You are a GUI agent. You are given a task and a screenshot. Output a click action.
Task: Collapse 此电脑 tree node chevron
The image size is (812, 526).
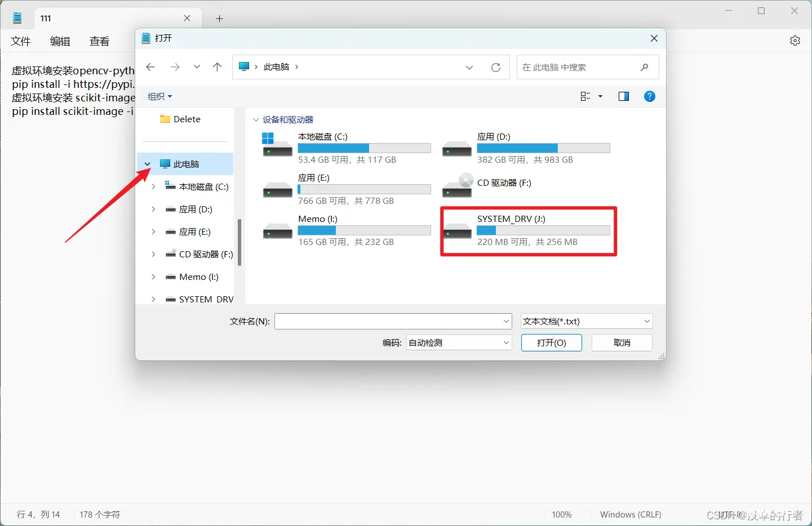pos(148,164)
